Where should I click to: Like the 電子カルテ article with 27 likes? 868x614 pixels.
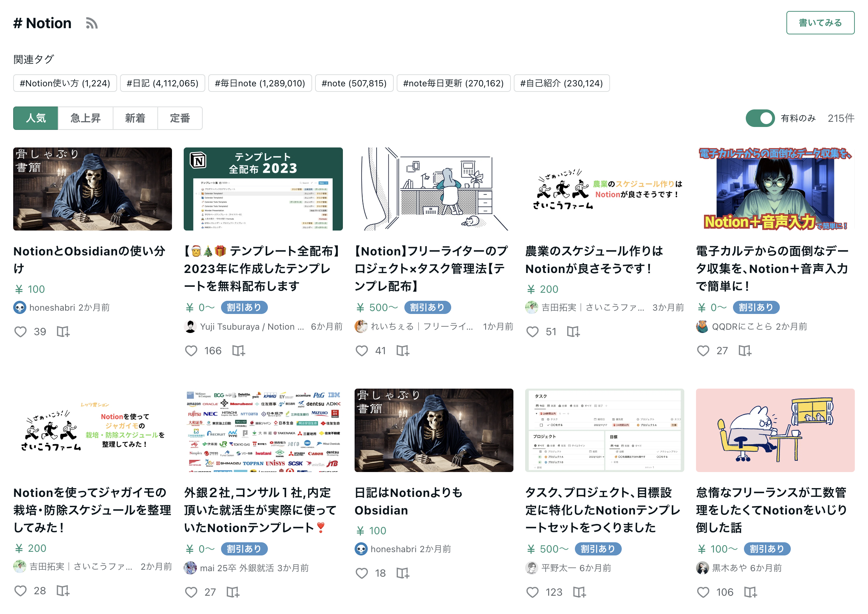point(703,351)
